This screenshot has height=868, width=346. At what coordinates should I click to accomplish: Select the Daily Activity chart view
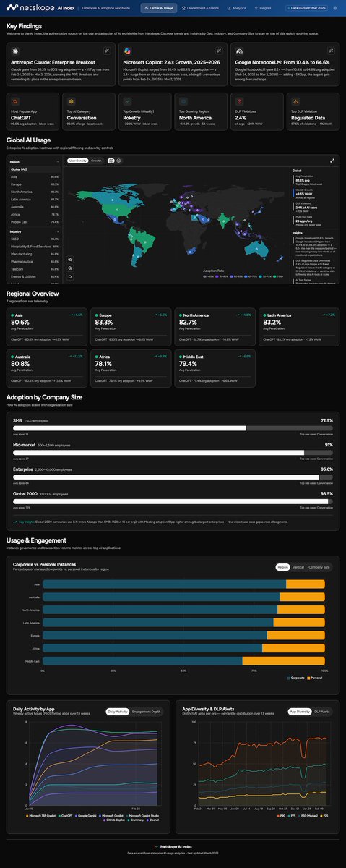click(x=118, y=712)
